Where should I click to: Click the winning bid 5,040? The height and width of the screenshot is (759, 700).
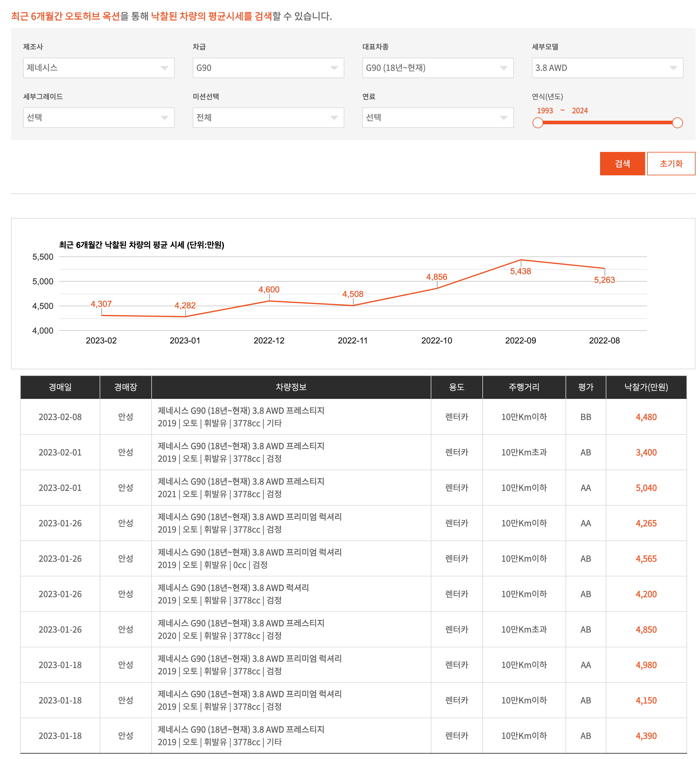coord(646,488)
